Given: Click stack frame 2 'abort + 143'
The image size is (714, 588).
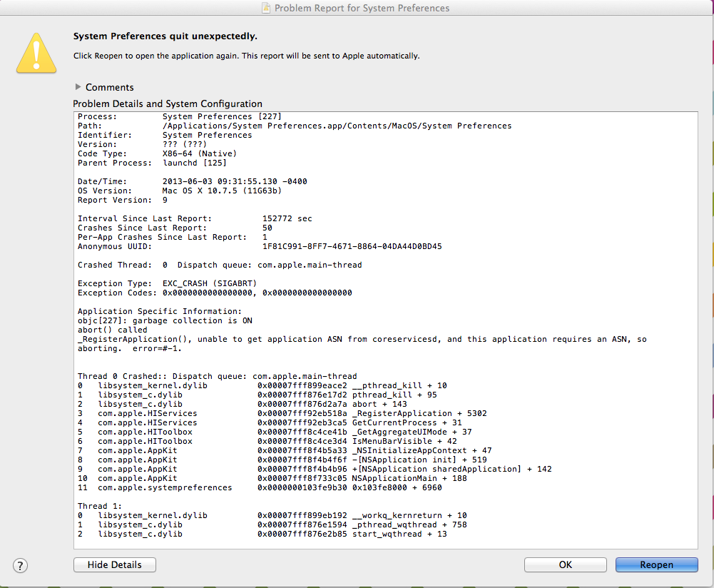Looking at the screenshot, I should point(243,404).
